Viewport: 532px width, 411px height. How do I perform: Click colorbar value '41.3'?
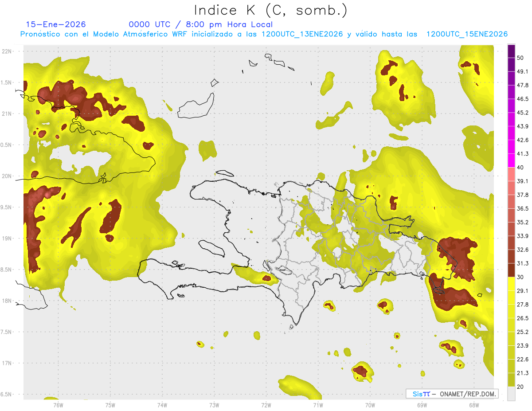click(523, 154)
